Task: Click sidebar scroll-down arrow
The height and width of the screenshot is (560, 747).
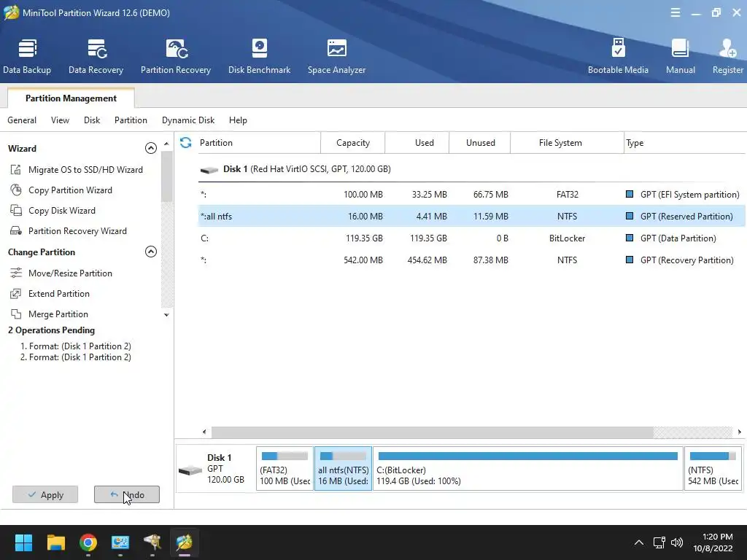Action: coord(166,315)
